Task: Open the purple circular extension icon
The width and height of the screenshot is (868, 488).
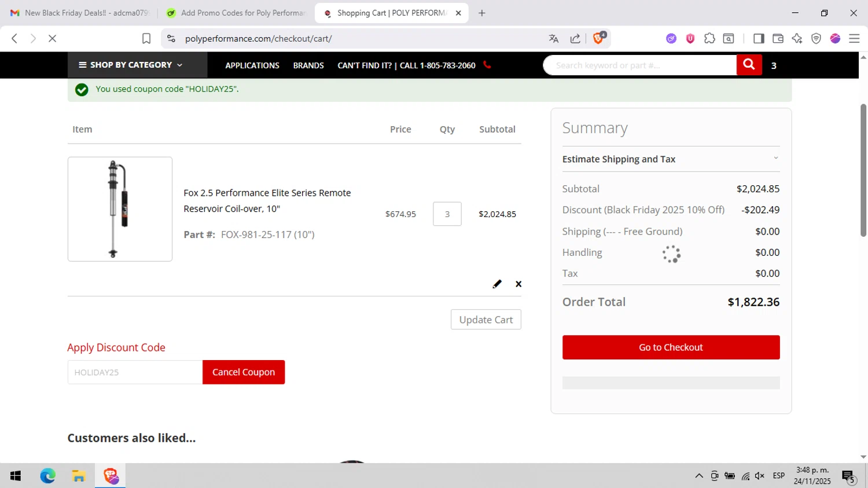Action: [671, 38]
